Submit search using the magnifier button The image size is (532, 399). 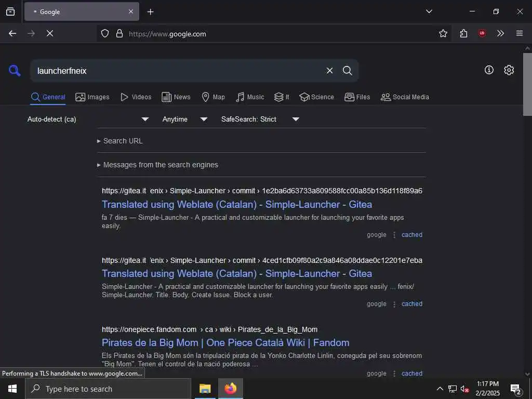click(x=347, y=71)
